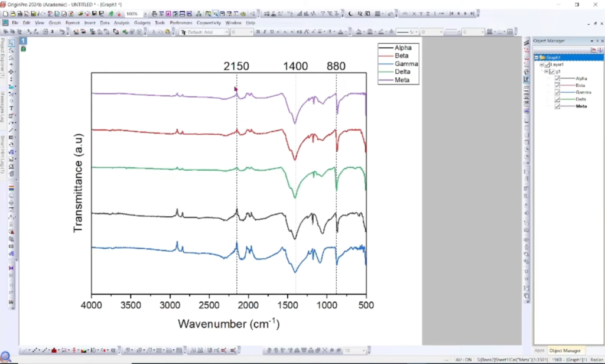The height and width of the screenshot is (364, 605).
Task: Click the Wavenumber axis title
Action: pos(229,323)
